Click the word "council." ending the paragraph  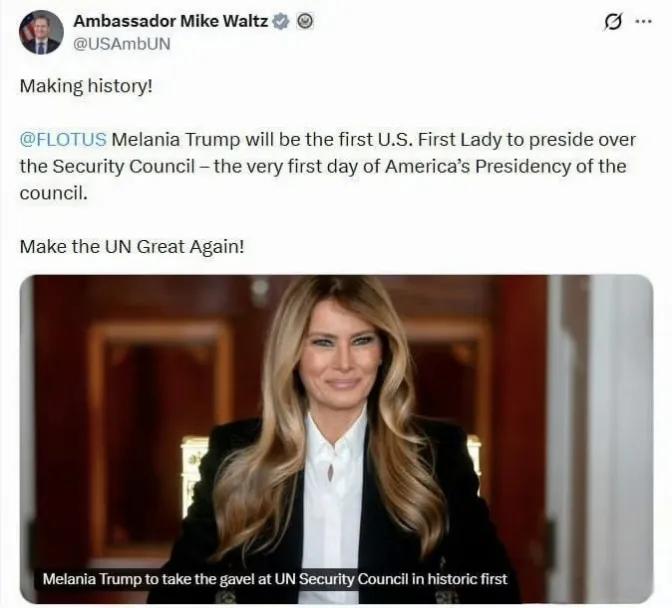click(54, 193)
